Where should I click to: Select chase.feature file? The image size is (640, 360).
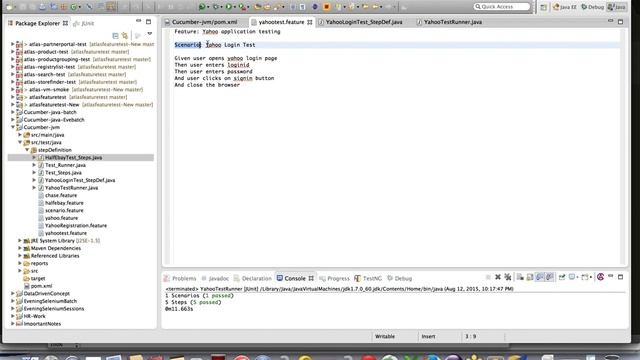(61, 195)
